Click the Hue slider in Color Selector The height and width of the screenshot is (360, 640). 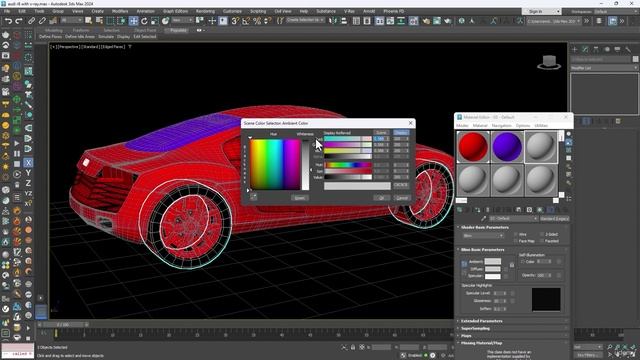(x=348, y=165)
